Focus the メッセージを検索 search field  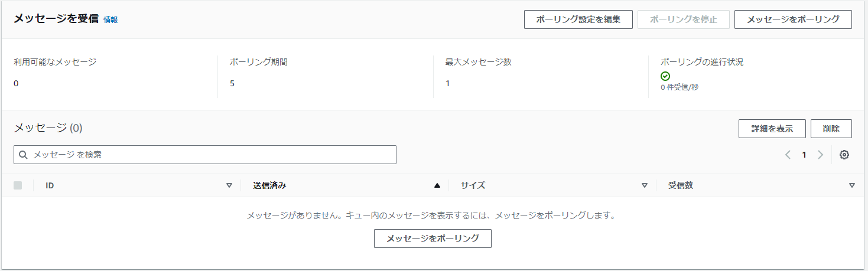205,155
